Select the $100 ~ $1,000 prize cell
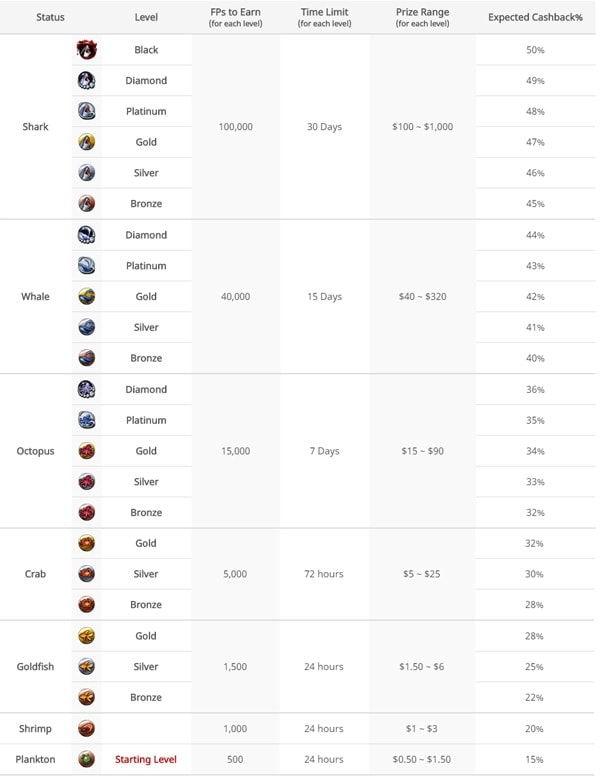 422,127
